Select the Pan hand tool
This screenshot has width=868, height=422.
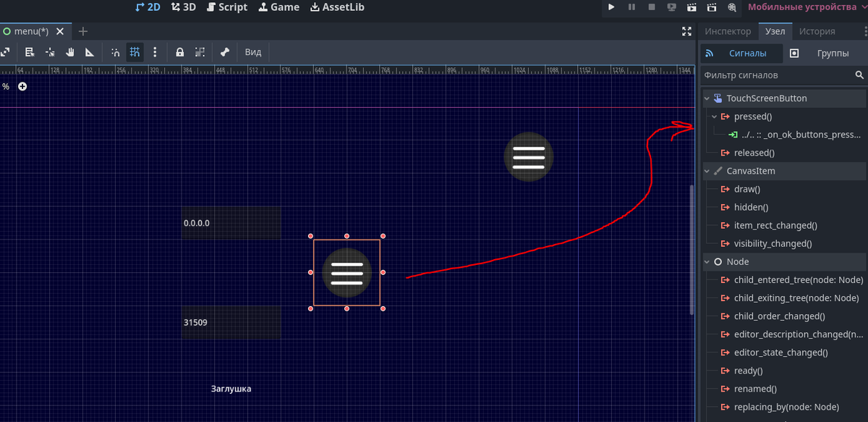70,52
